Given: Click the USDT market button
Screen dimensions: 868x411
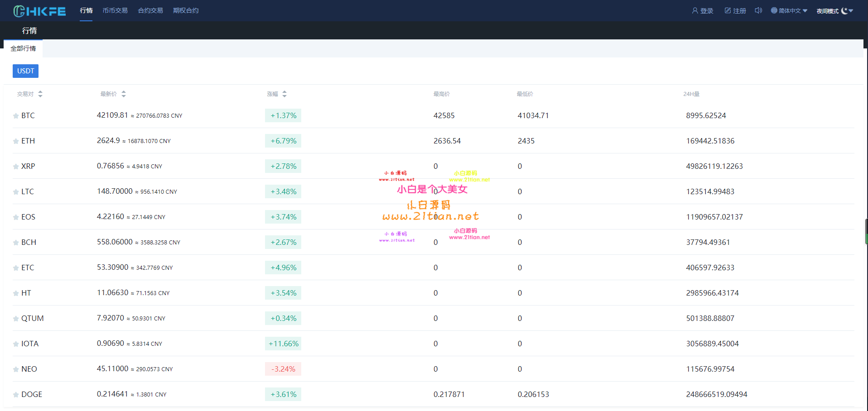Looking at the screenshot, I should [x=25, y=71].
